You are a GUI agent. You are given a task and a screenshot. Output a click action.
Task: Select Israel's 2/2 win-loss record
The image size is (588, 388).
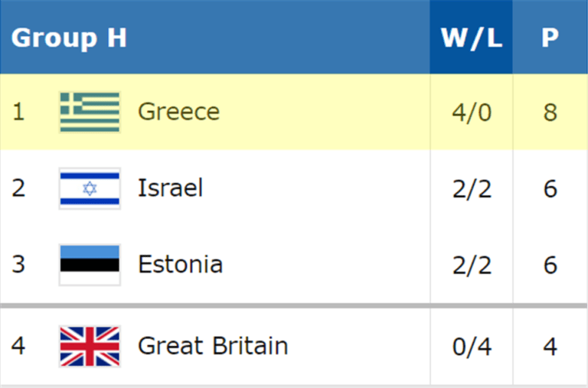[471, 189]
